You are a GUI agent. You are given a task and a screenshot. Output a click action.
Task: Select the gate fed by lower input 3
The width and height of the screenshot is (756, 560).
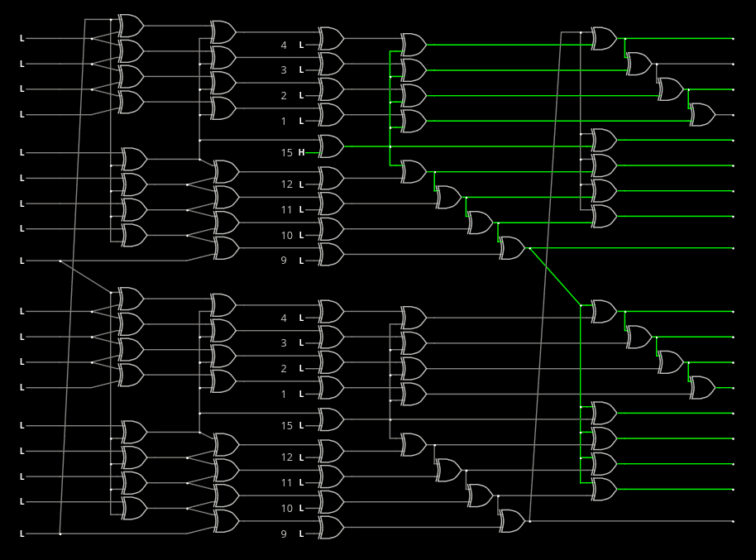point(331,337)
